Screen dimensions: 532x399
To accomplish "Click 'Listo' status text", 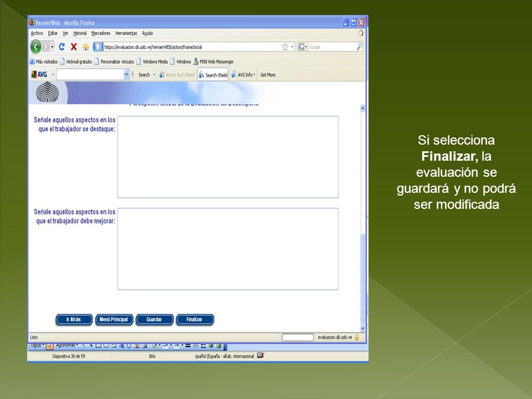I will pos(34,337).
